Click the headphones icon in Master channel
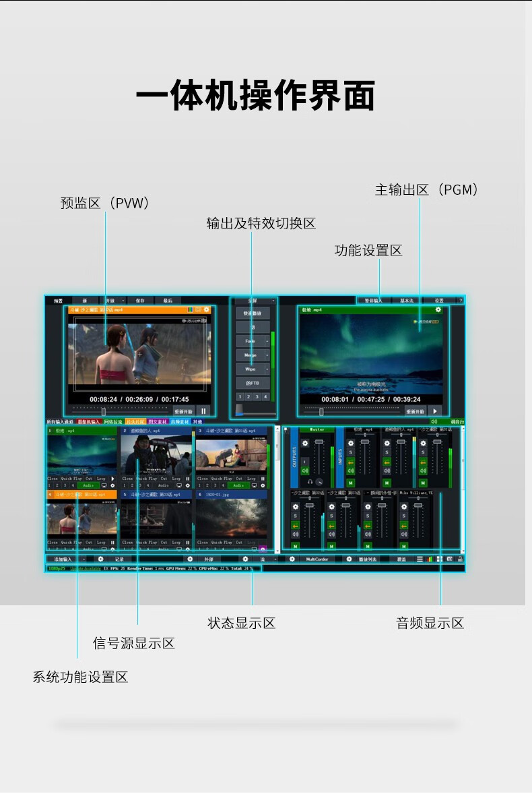The height and width of the screenshot is (796, 532). (310, 483)
